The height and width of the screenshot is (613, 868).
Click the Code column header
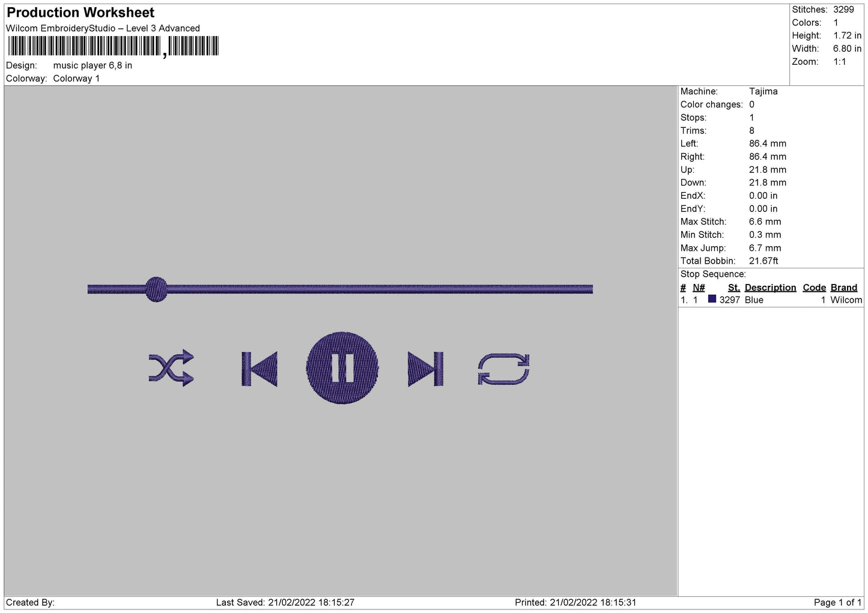pyautogui.click(x=814, y=288)
